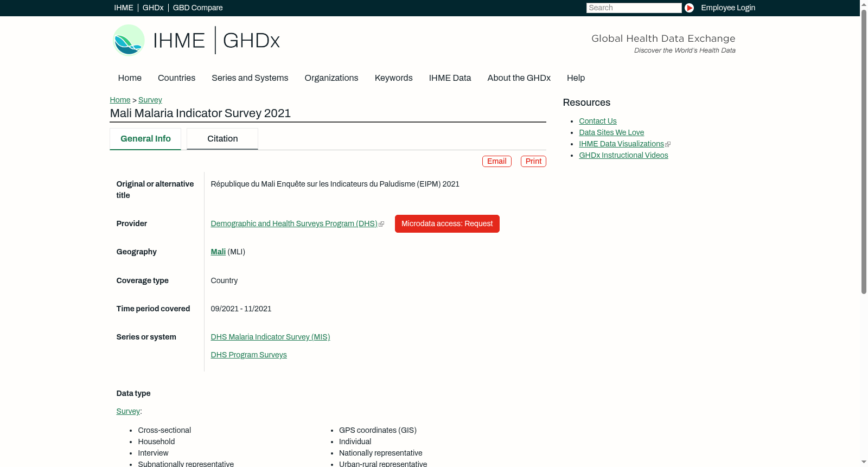The width and height of the screenshot is (868, 467).
Task: Select the General Info tab
Action: pos(145,139)
